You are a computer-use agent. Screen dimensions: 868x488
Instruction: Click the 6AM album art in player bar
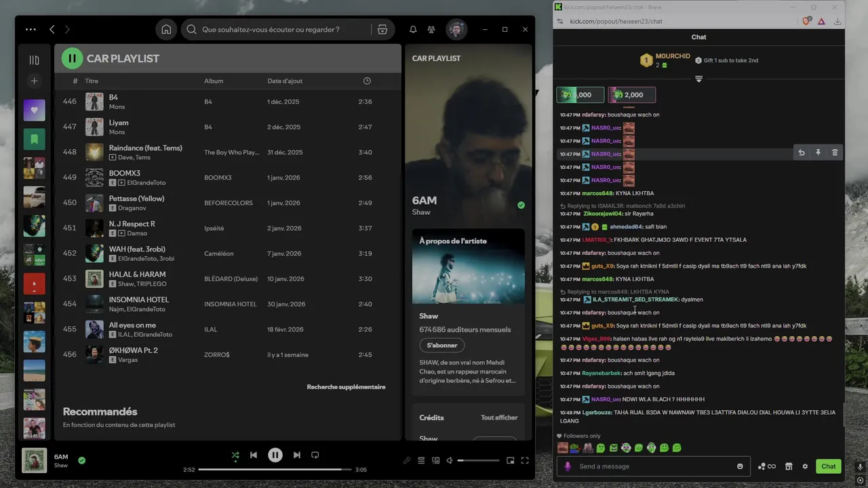coord(35,460)
